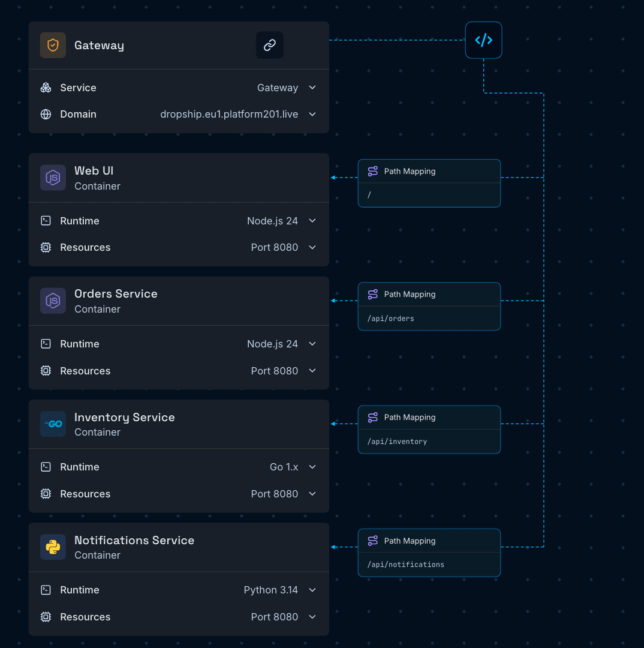Screen dimensions: 644x648
Task: Click the 'Service' label in Gateway card
Action: click(x=78, y=88)
